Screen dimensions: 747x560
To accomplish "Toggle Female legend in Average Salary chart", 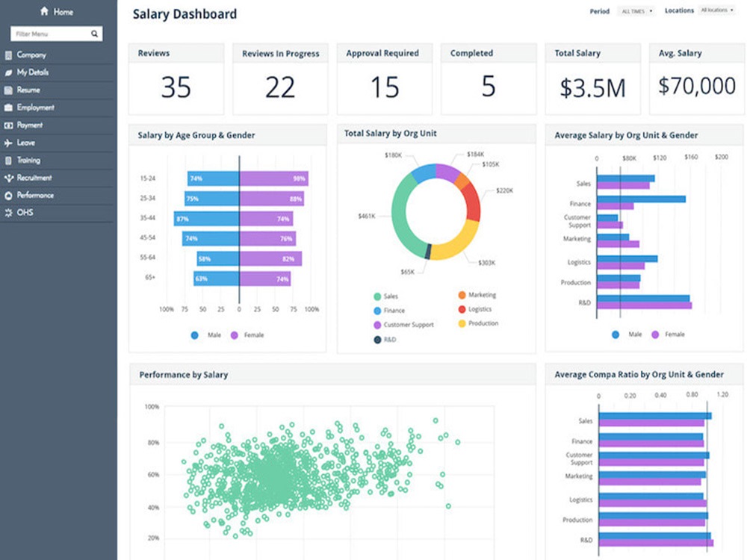I will pos(668,335).
